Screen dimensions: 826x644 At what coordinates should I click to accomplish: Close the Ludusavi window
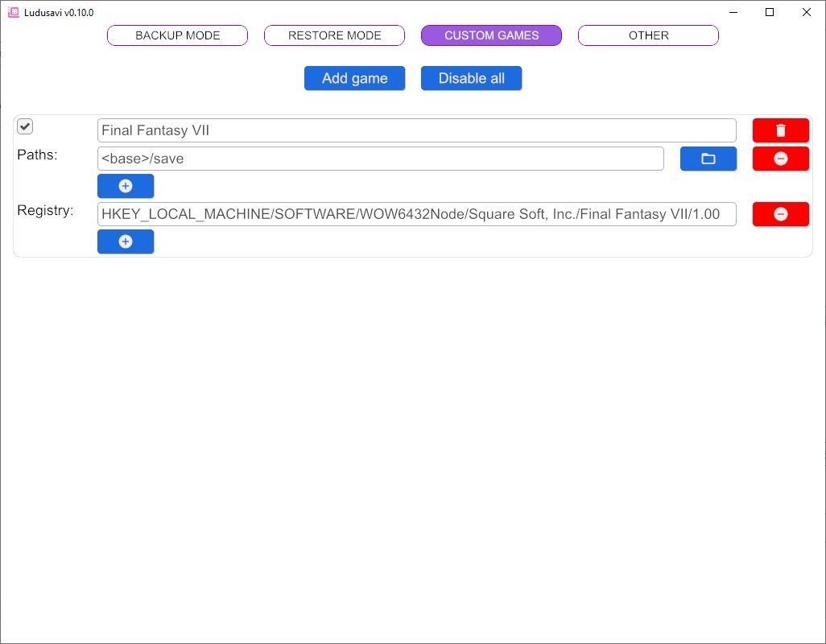(807, 12)
